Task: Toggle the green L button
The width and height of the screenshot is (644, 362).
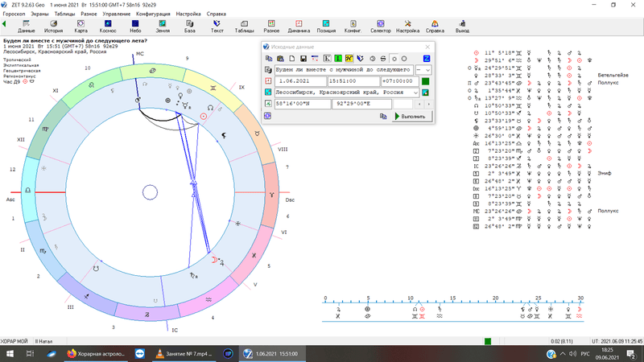Action: [338, 59]
